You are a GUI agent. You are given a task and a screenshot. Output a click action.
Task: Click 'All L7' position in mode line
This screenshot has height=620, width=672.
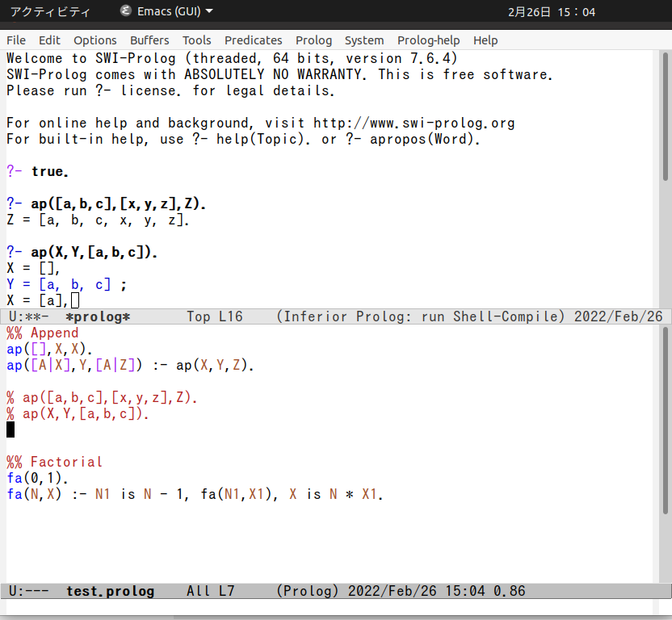click(x=211, y=591)
